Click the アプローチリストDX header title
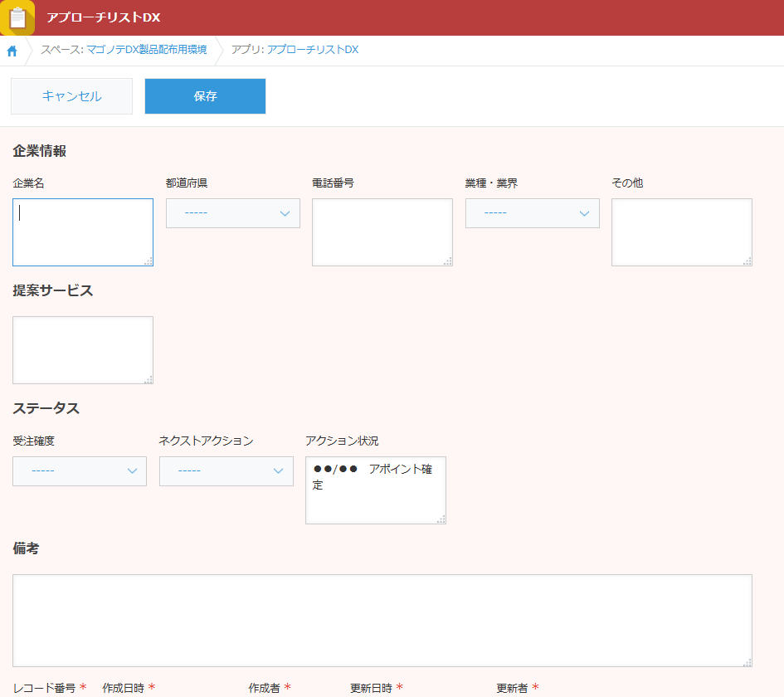784x697 pixels. 104,17
